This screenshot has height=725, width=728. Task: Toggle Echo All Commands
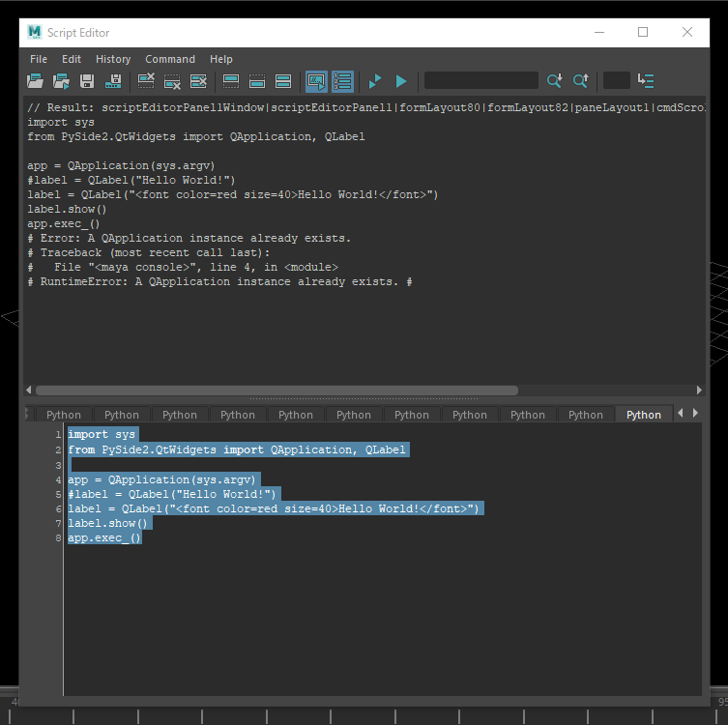[316, 81]
